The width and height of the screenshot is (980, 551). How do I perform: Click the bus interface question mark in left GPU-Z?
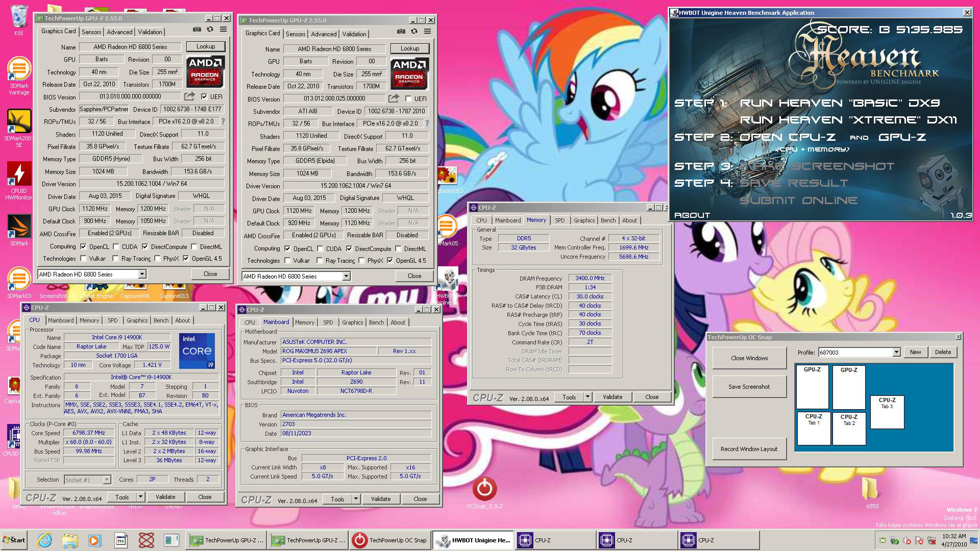pyautogui.click(x=223, y=121)
